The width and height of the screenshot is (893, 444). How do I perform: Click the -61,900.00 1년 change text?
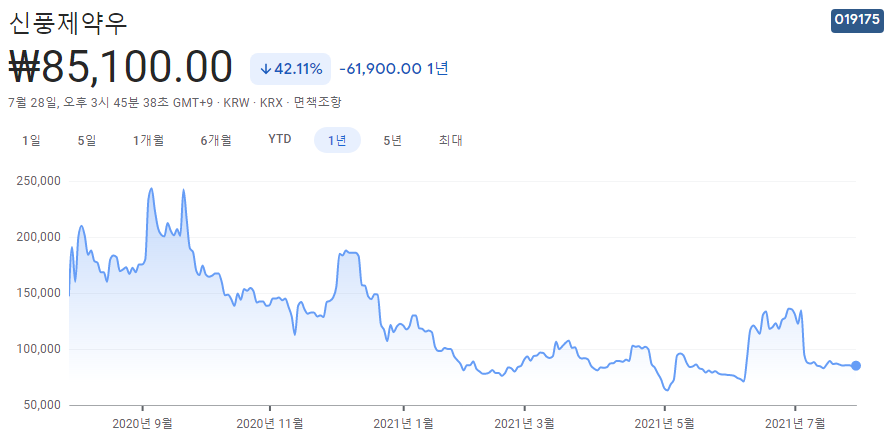point(394,69)
